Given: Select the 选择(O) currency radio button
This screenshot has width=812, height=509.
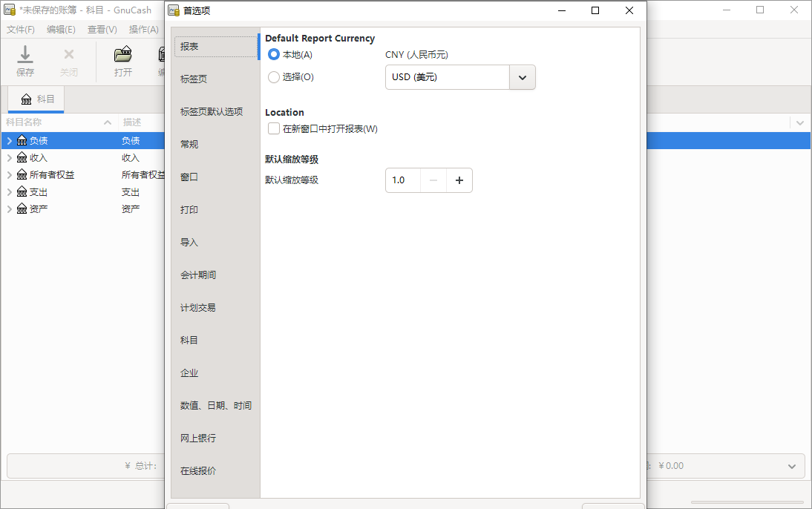Looking at the screenshot, I should (x=273, y=77).
